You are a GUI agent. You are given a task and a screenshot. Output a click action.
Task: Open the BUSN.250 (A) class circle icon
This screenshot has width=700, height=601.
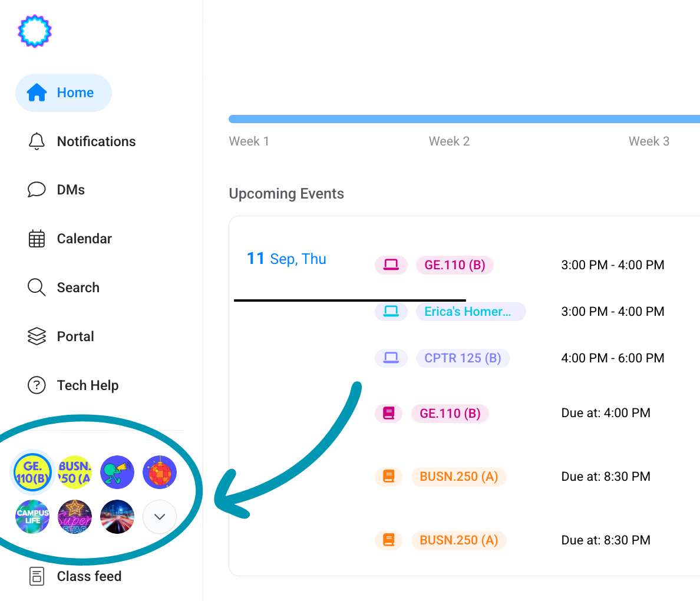75,473
